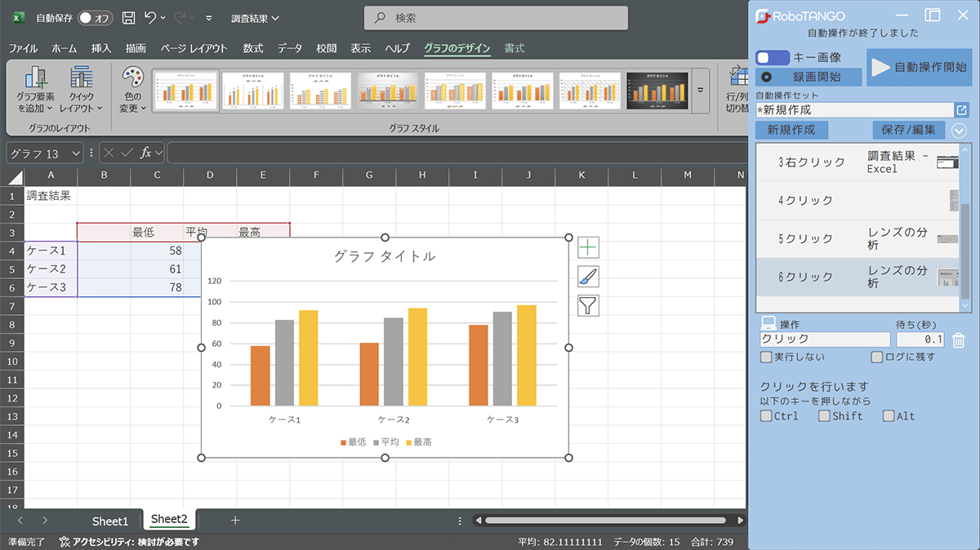Screen dimensions: 980x550
Task: Click the 録画開始 button
Action: [809, 77]
